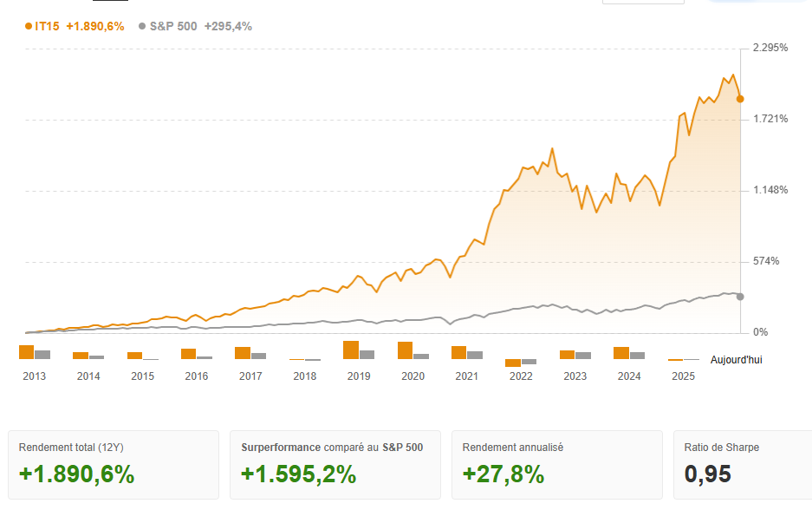
Task: Click the negative orange 2022 return bar
Action: (x=513, y=363)
